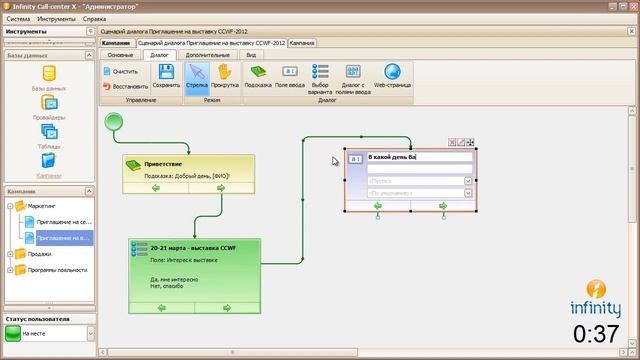Click forward arrow on выставка CCWF block
The image size is (640, 360).
pyautogui.click(x=227, y=308)
